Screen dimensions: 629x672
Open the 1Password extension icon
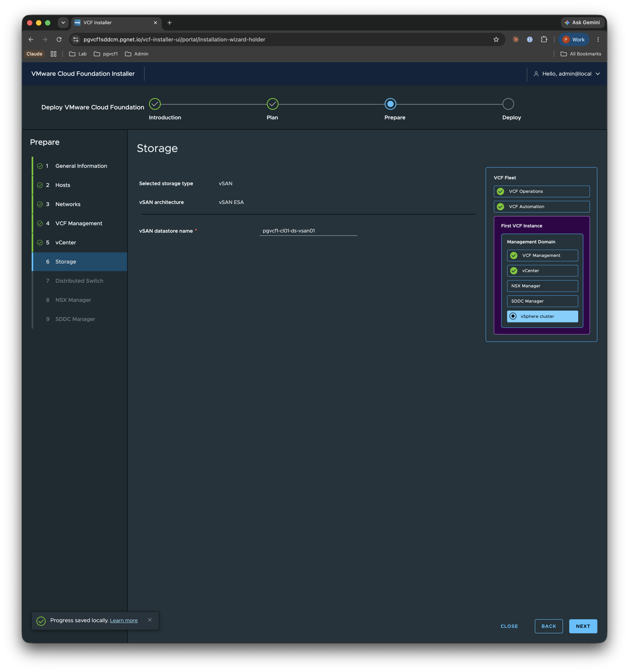(530, 39)
